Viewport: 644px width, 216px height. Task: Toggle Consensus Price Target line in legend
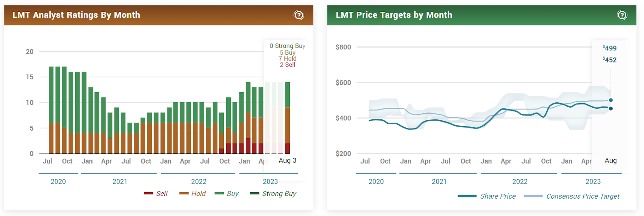(x=572, y=196)
